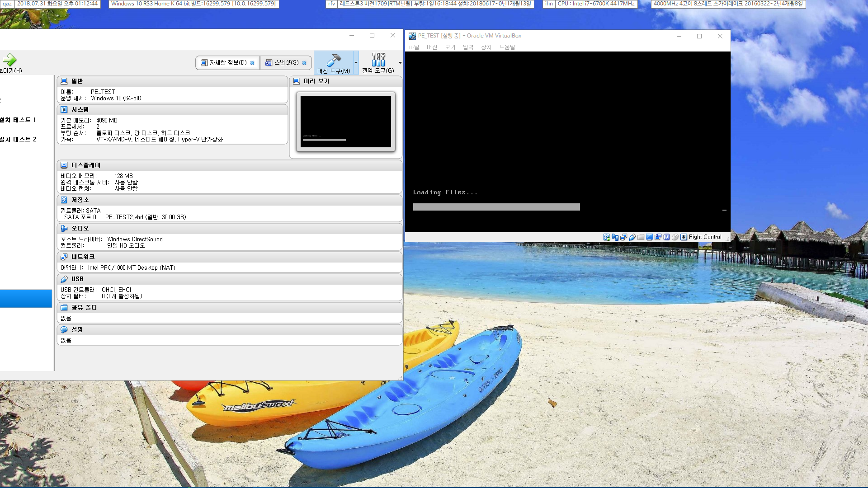Click hard disk activity icon in VM status bar
This screenshot has width=868, height=488.
click(607, 237)
